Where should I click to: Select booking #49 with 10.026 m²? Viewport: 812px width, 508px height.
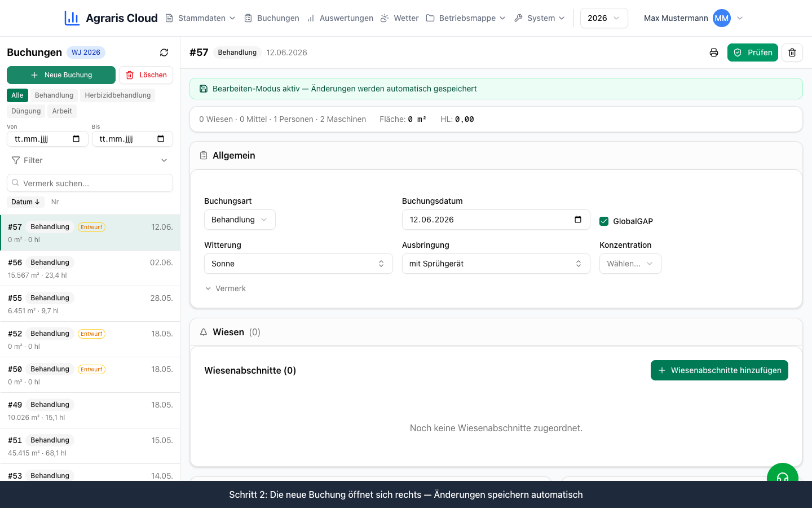(90, 410)
